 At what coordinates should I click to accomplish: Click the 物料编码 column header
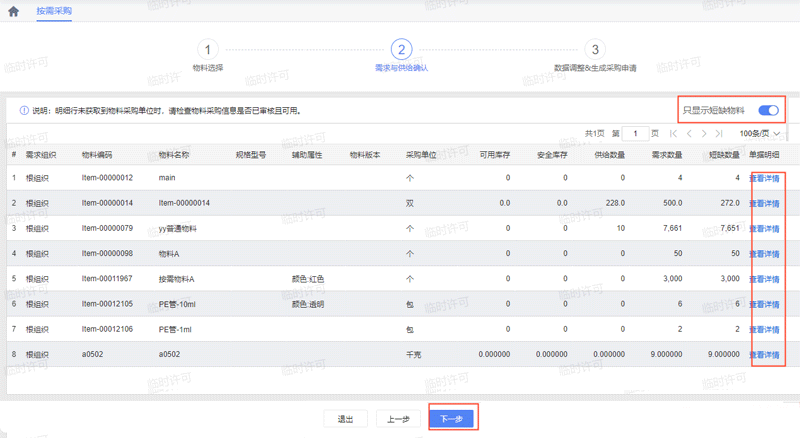[x=97, y=155]
